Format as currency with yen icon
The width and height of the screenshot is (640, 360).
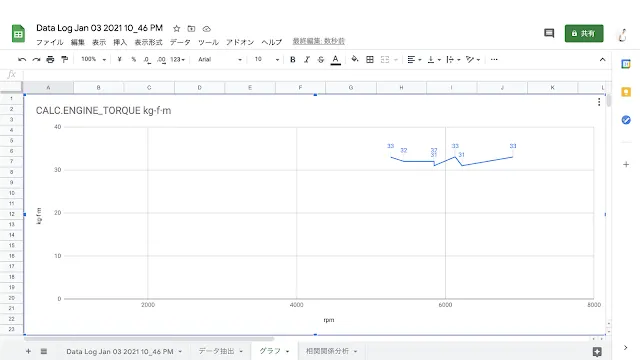coord(119,60)
